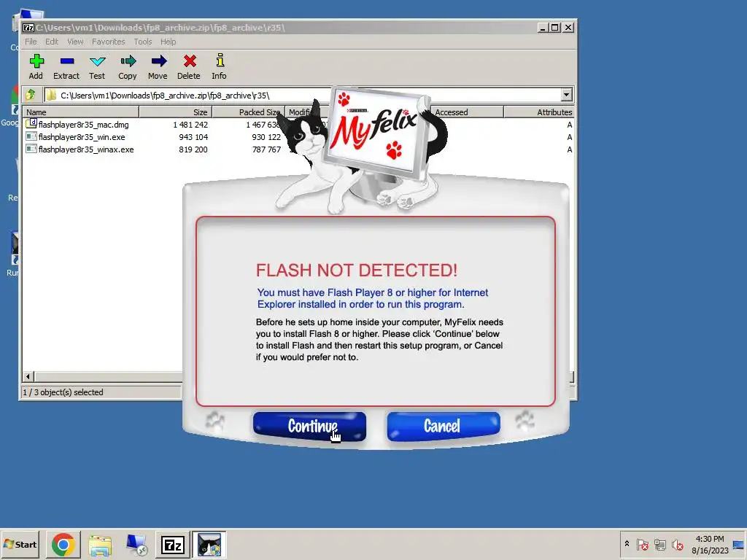Screen dimensions: 747x560
Task: Show hidden tray icons arrow
Action: (x=627, y=544)
